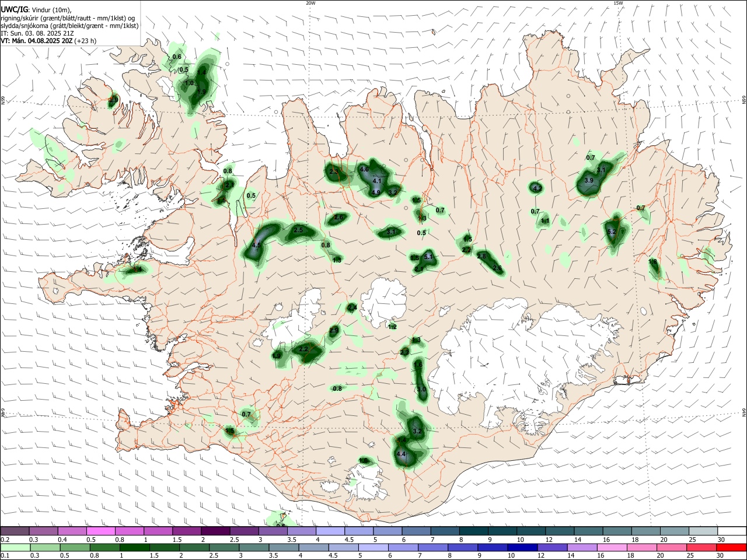The image size is (747, 560).
Task: Click white swatch after 30 on upper legend row
Action: pyautogui.click(x=731, y=531)
